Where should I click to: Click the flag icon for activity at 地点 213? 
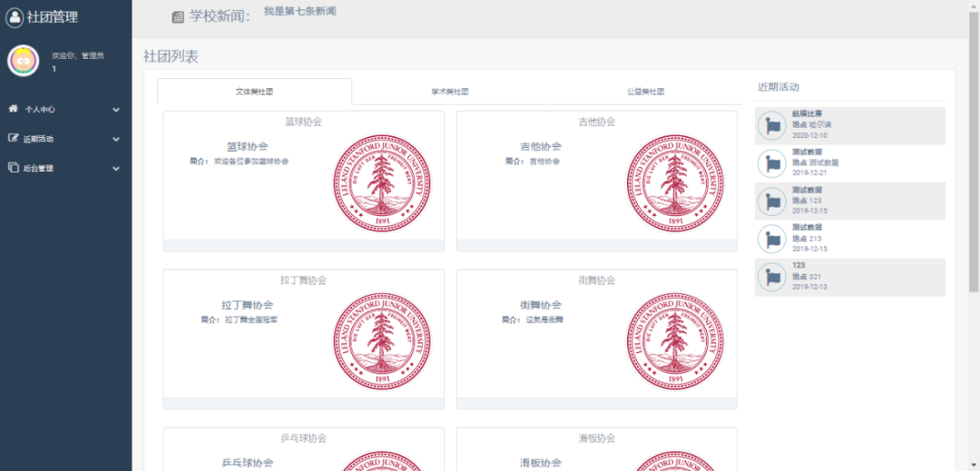click(772, 239)
